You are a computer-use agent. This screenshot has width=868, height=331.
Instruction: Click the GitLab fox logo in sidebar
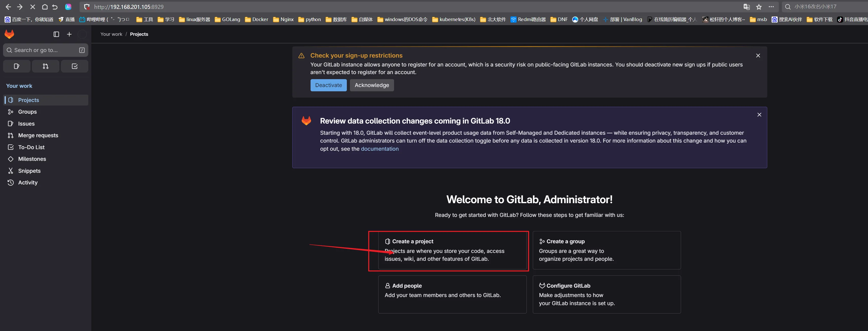9,34
